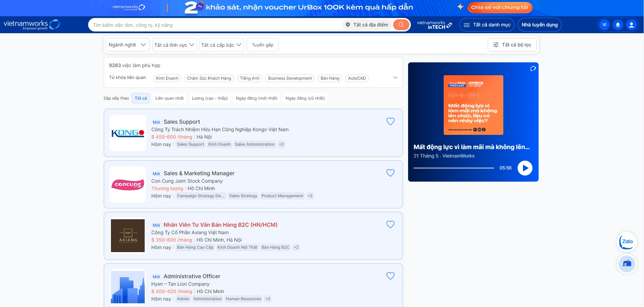This screenshot has width=644, height=307.
Task: Switch language with the VI icon
Action: pos(604,25)
